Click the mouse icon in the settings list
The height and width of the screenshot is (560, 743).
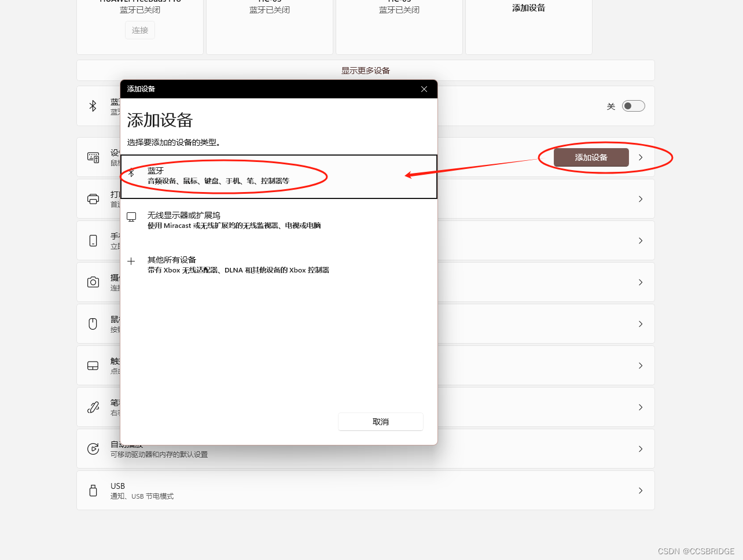93,324
